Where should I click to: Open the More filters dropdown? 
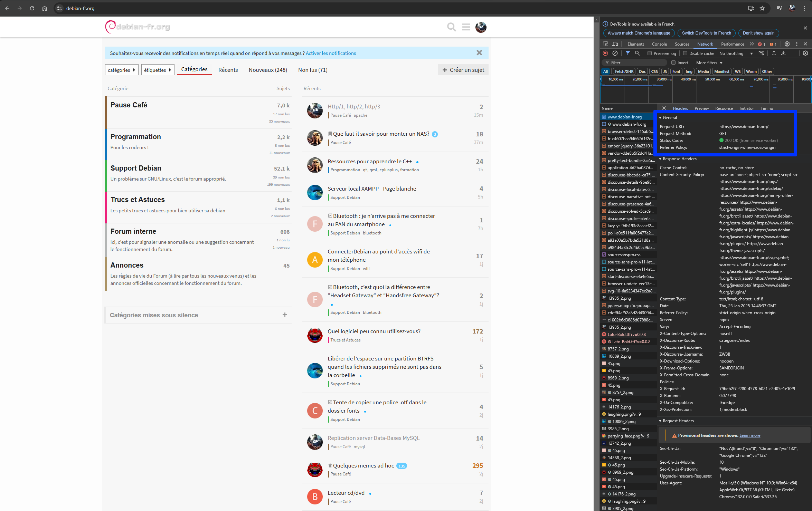pos(709,62)
